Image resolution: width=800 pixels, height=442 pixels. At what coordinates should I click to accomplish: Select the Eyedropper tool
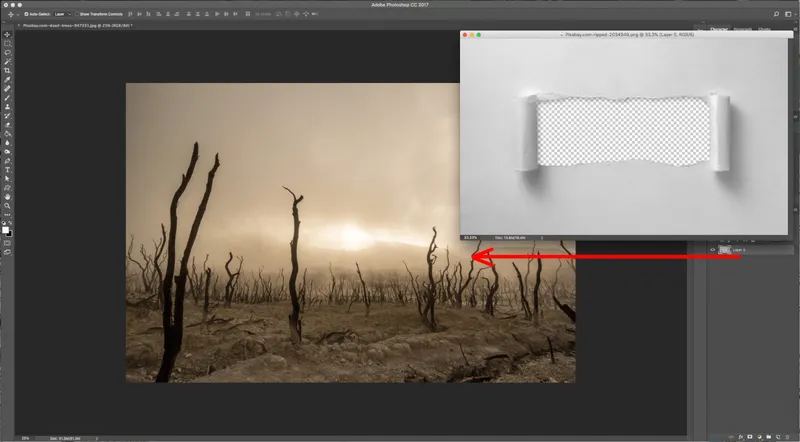[x=7, y=80]
